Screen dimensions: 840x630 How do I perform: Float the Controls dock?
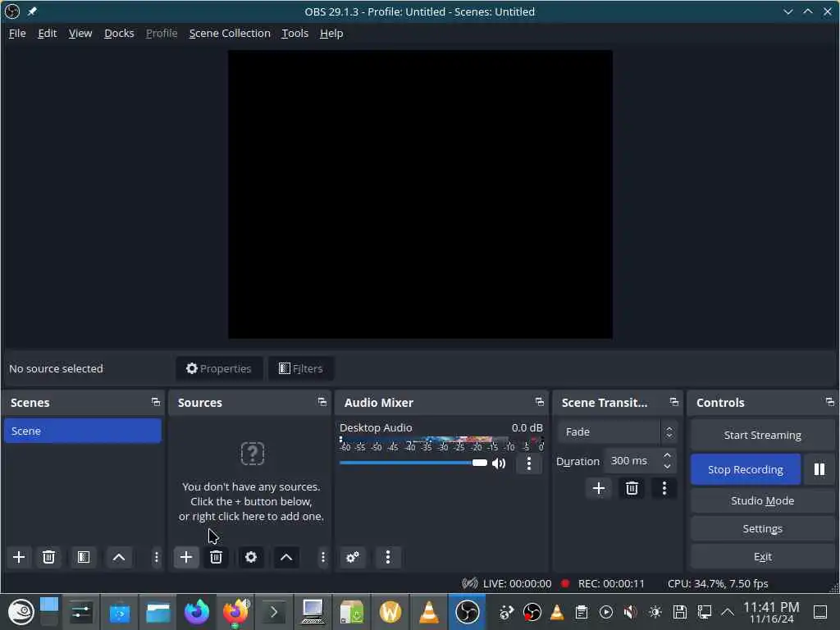tap(830, 402)
